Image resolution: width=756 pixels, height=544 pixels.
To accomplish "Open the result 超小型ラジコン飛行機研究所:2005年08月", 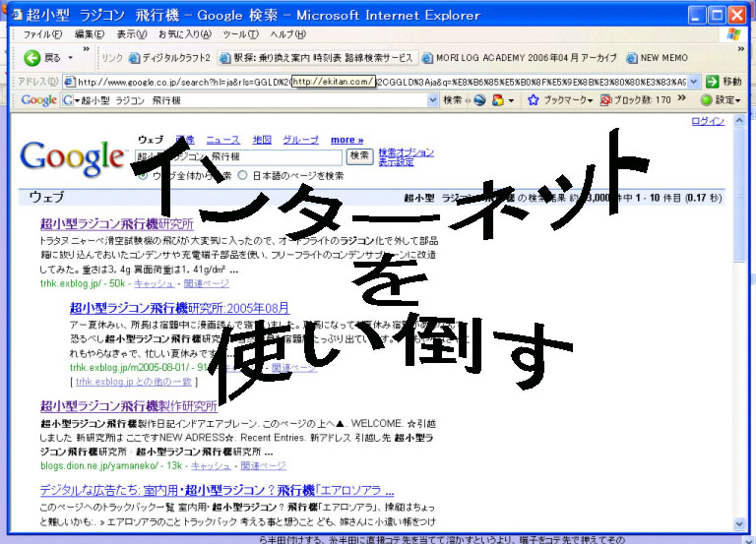I will 180,308.
